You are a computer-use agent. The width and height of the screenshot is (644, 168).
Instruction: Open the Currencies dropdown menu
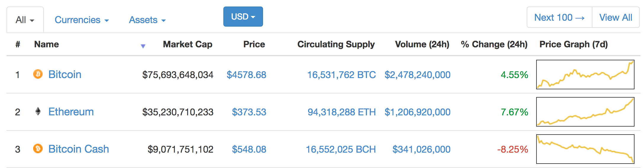pos(82,20)
